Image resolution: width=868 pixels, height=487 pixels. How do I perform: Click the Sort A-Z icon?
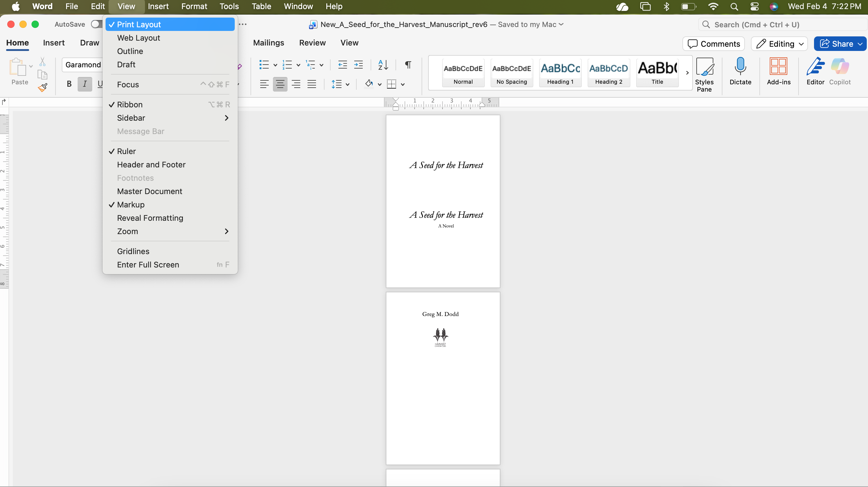[383, 65]
